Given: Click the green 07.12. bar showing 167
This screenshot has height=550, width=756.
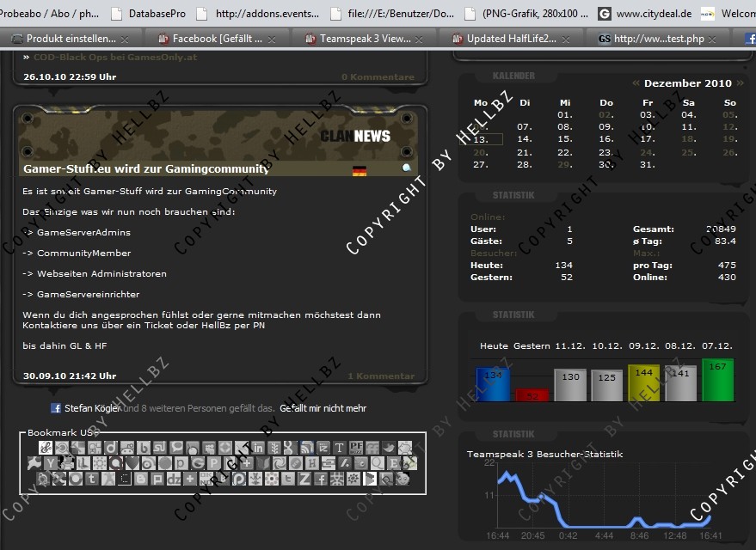Looking at the screenshot, I should 717,380.
